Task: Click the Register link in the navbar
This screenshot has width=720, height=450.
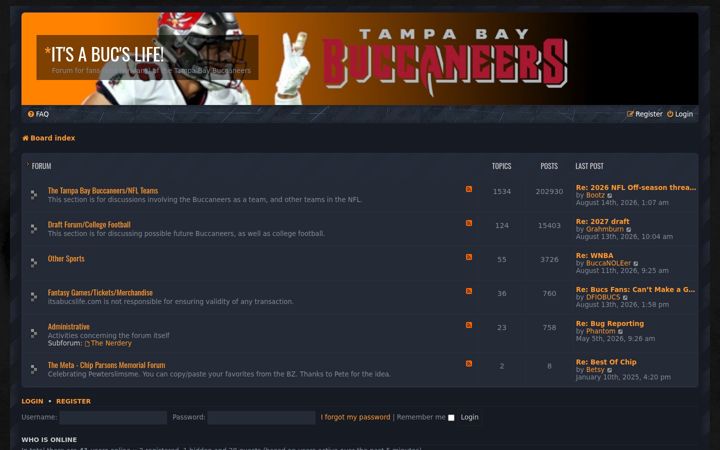Action: point(645,114)
